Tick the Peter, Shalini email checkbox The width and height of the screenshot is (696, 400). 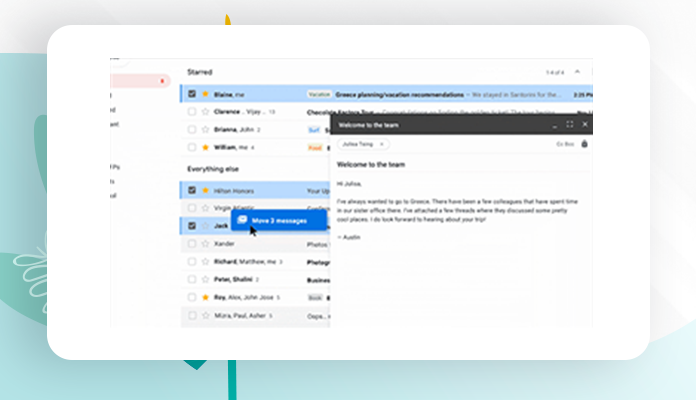pyautogui.click(x=192, y=279)
